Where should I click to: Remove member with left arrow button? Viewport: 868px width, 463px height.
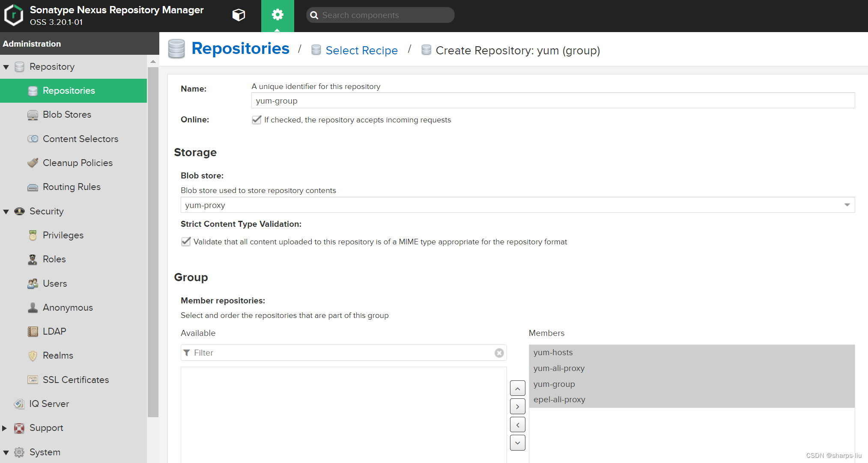pyautogui.click(x=517, y=425)
